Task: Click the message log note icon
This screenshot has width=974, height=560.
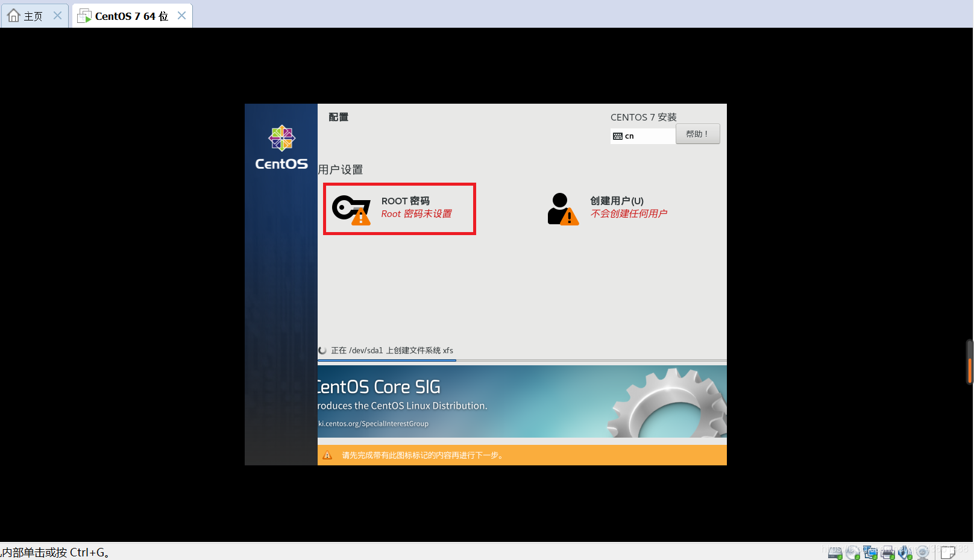Action: pos(948,552)
